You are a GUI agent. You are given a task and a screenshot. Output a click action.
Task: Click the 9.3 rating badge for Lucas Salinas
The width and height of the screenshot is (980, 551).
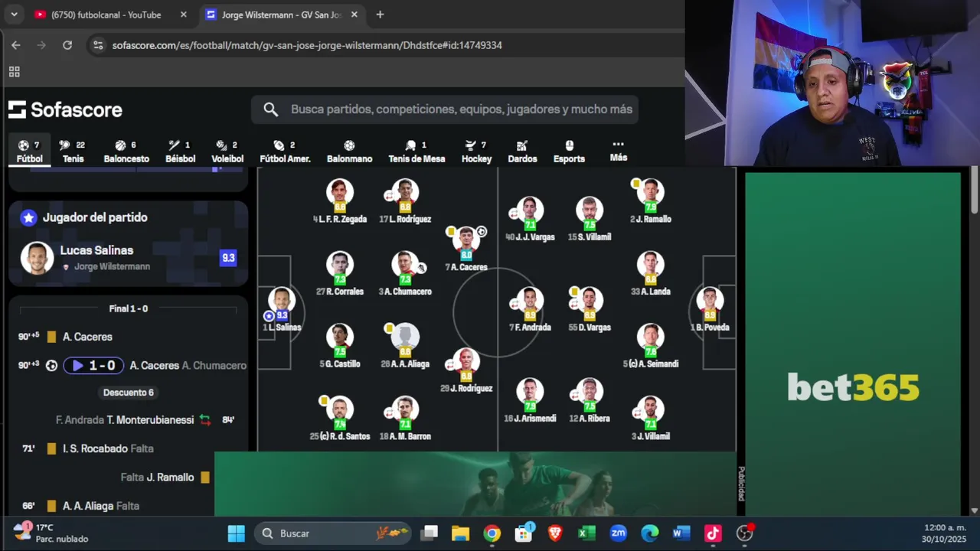[228, 258]
